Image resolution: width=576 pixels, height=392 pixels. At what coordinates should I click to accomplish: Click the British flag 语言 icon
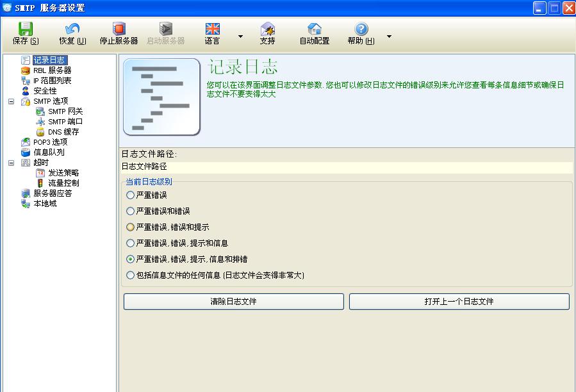212,29
